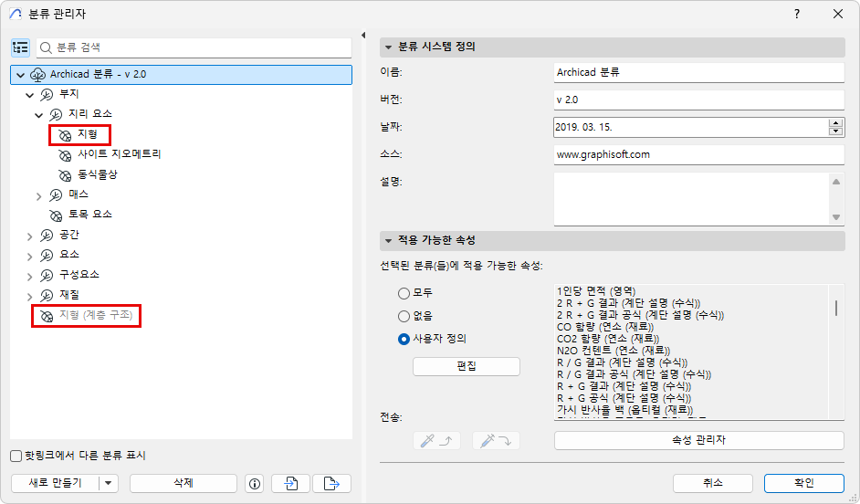Viewport: 860px width, 504px height.
Task: Click the 삭제 button
Action: pyautogui.click(x=184, y=483)
